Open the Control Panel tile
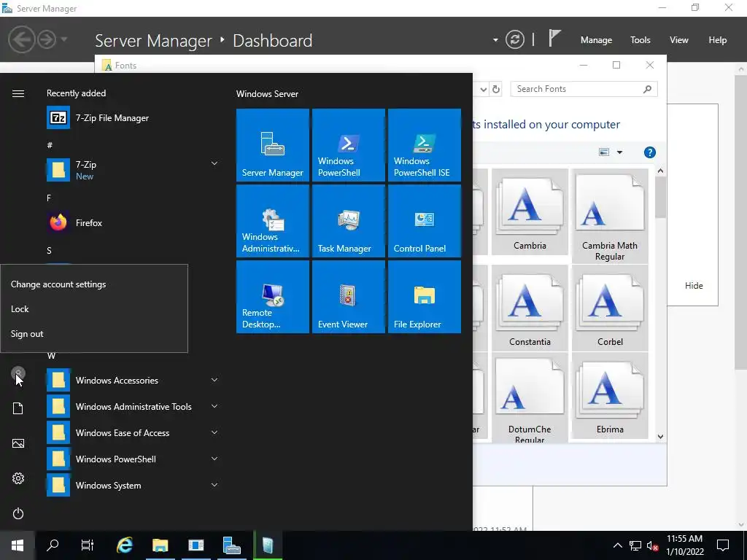Image resolution: width=747 pixels, height=560 pixels. point(425,221)
